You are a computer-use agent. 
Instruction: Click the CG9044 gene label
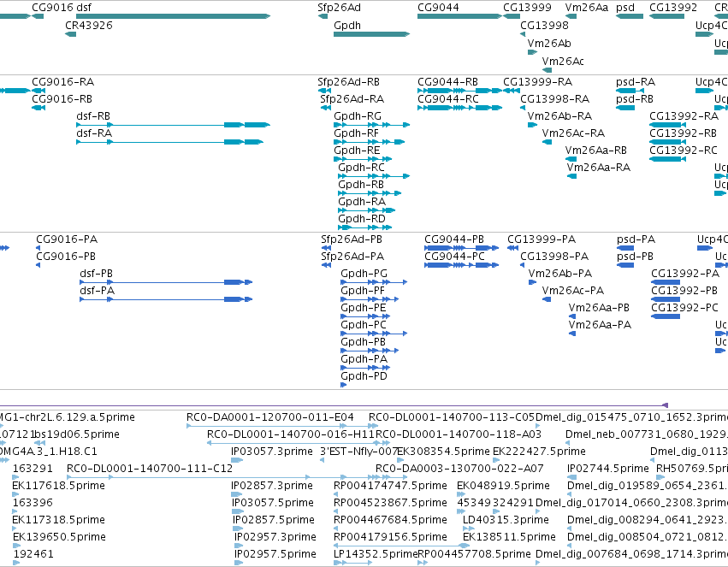click(438, 8)
